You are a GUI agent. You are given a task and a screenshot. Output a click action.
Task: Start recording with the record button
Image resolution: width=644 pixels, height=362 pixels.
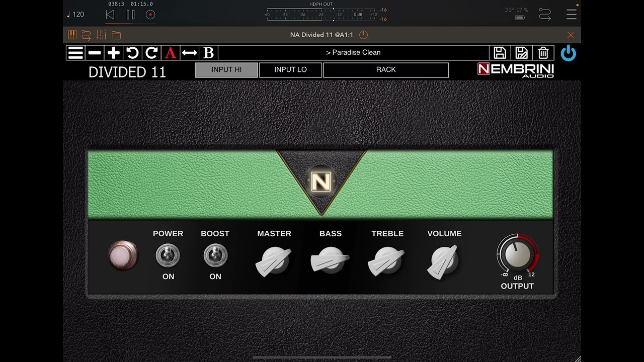coord(150,15)
